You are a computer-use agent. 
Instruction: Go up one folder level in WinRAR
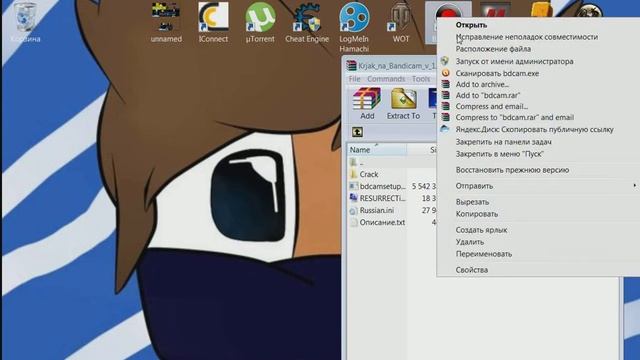coord(357,132)
